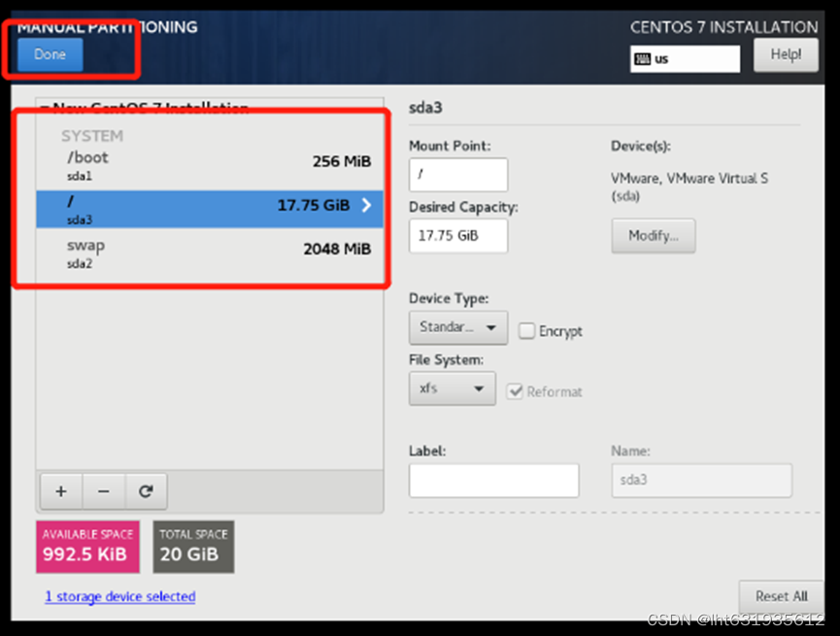
Task: Open the 1 storage device selected link
Action: (x=120, y=596)
